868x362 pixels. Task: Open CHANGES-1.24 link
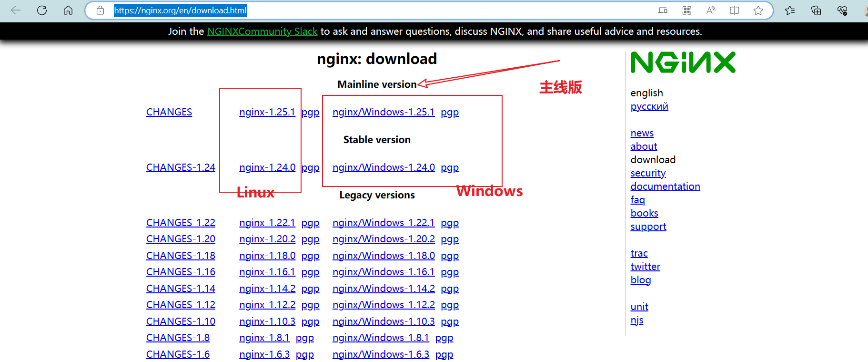coord(181,167)
